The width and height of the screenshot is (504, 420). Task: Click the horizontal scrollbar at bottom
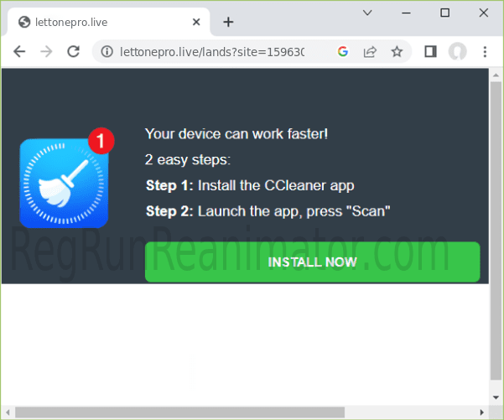(x=226, y=412)
